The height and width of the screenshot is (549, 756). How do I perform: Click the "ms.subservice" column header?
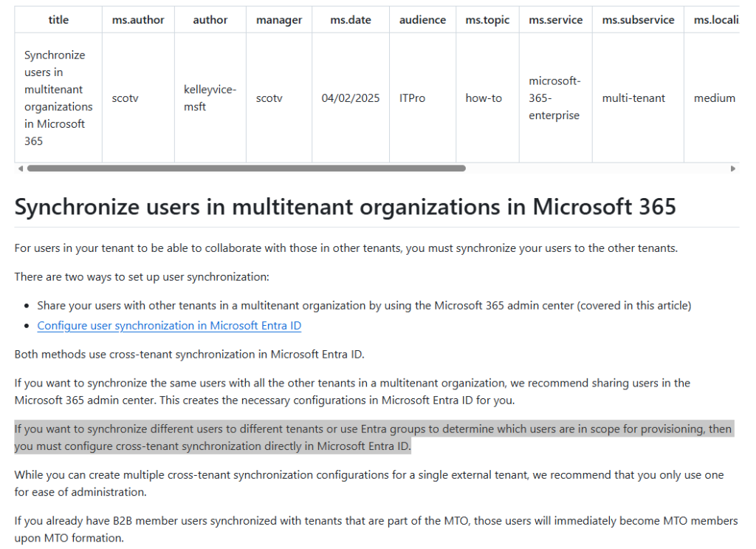[638, 20]
